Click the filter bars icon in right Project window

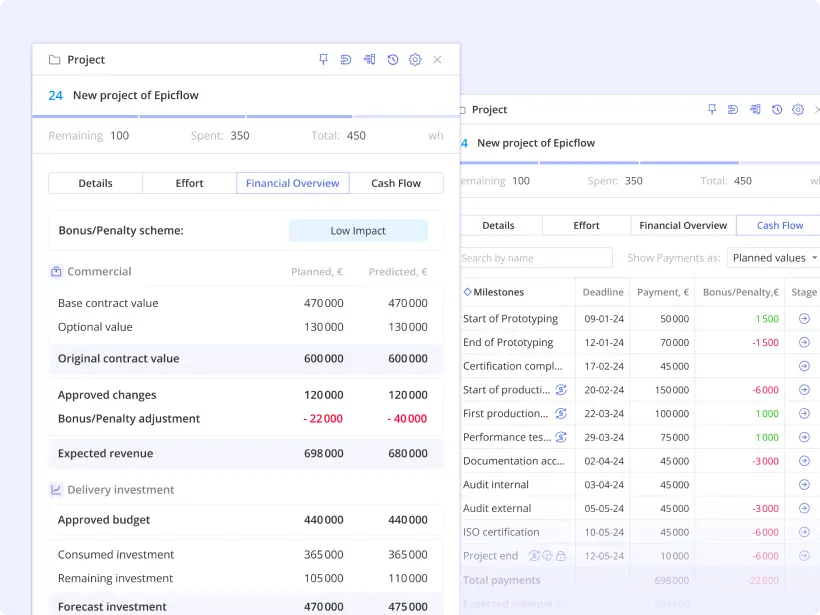click(755, 109)
